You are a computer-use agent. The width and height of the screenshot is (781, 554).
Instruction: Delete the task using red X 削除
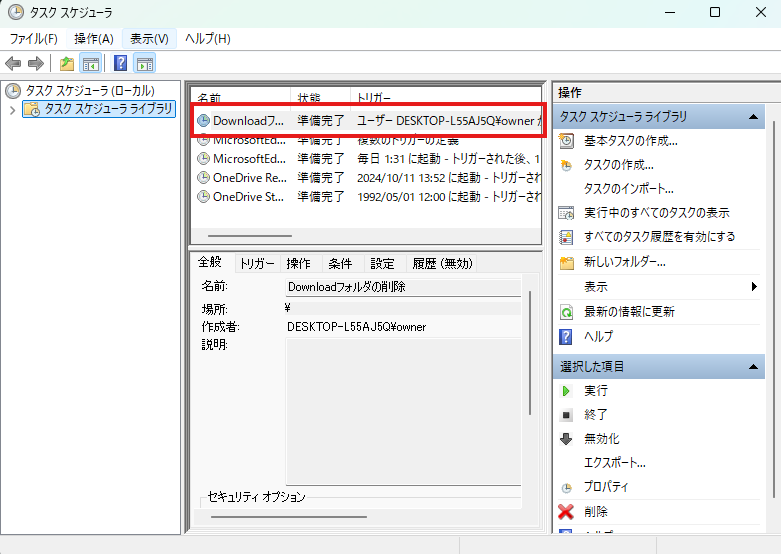tap(595, 511)
